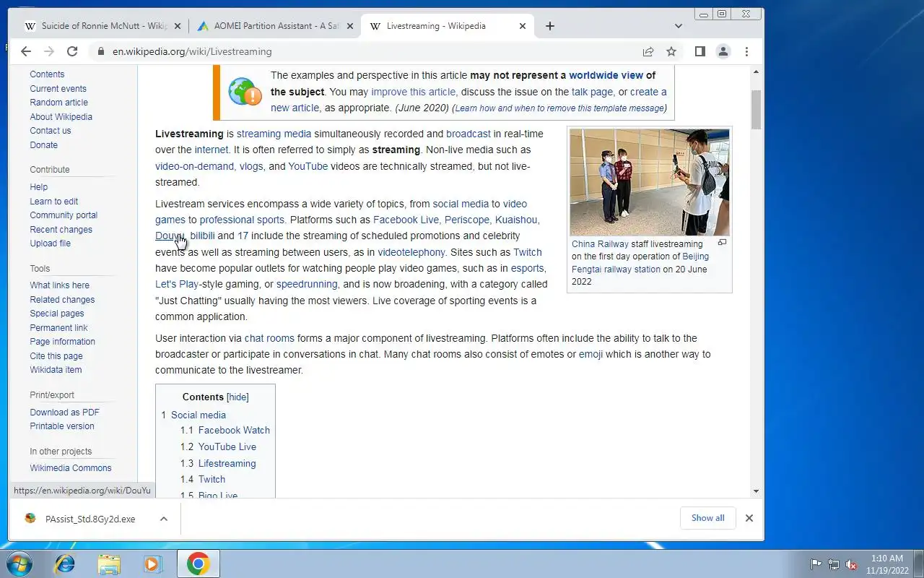Screen dimensions: 924x578
Task: Open Current events in sidebar
Action: point(58,88)
